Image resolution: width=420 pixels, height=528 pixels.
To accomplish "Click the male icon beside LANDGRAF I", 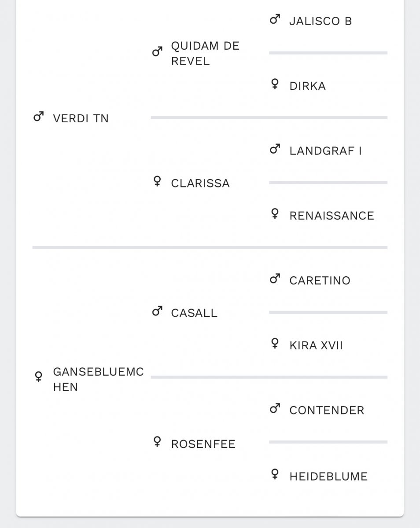I will click(x=275, y=150).
